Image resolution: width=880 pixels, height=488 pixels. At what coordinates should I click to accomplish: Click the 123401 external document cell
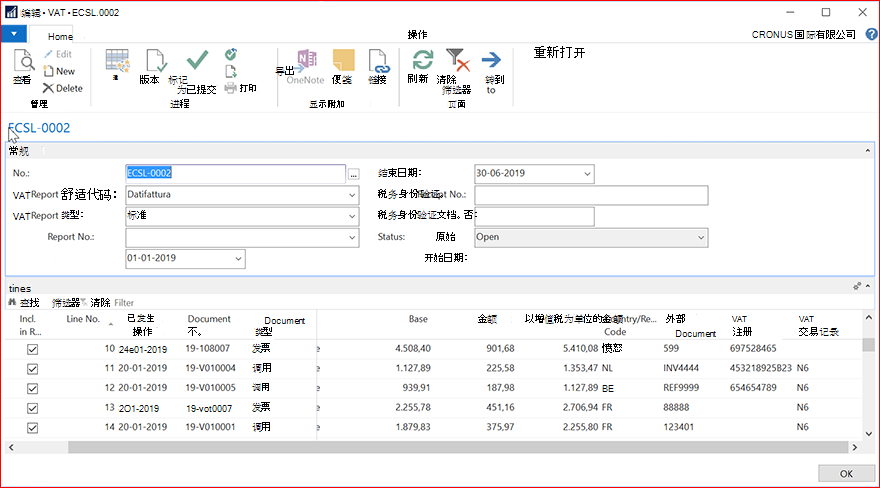[679, 427]
